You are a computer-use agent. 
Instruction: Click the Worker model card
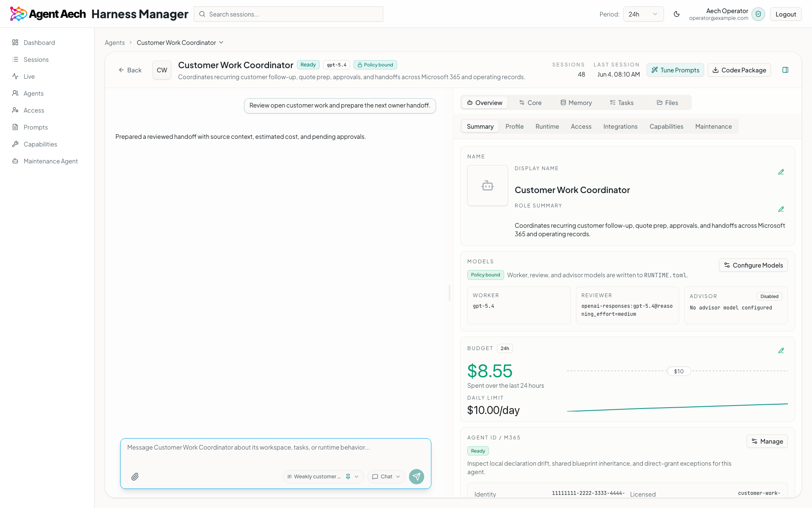click(x=519, y=305)
